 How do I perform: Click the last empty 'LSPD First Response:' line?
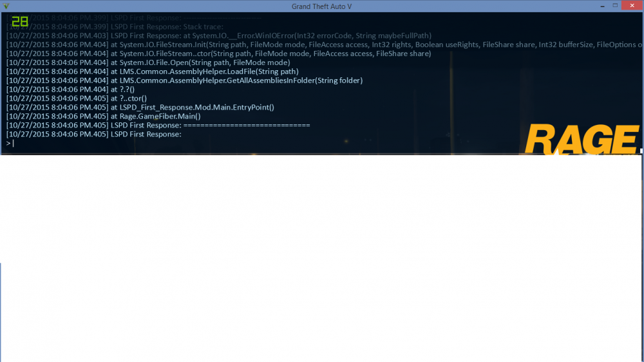pos(93,135)
